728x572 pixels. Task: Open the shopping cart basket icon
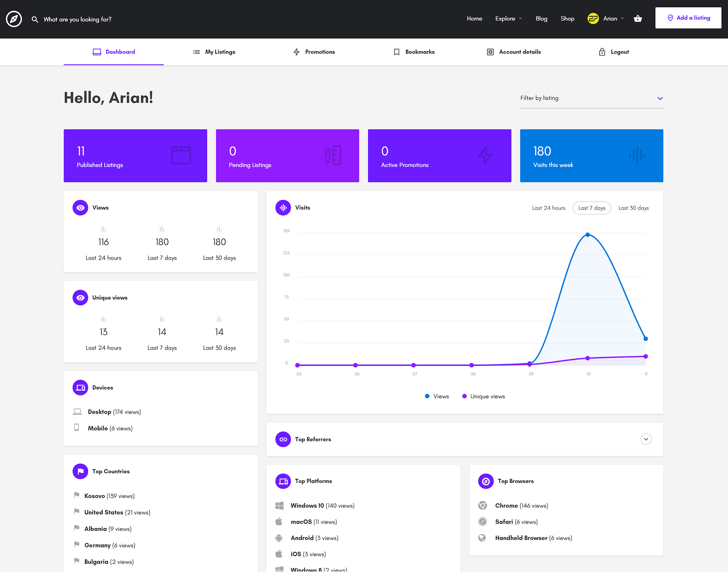pyautogui.click(x=638, y=19)
